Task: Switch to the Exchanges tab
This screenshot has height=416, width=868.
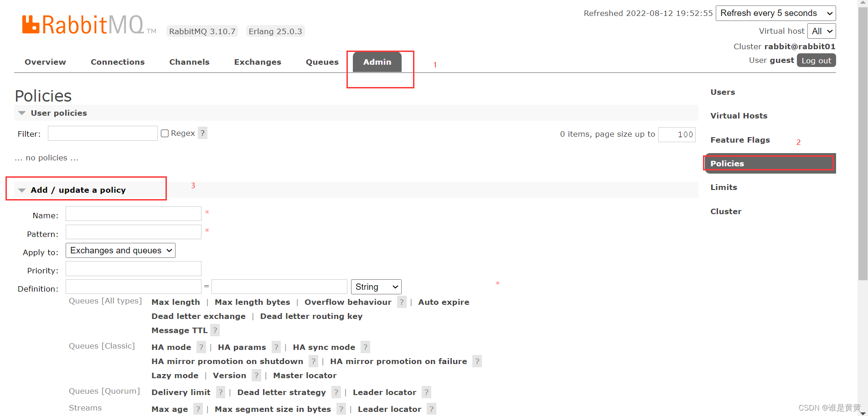Action: (x=258, y=62)
